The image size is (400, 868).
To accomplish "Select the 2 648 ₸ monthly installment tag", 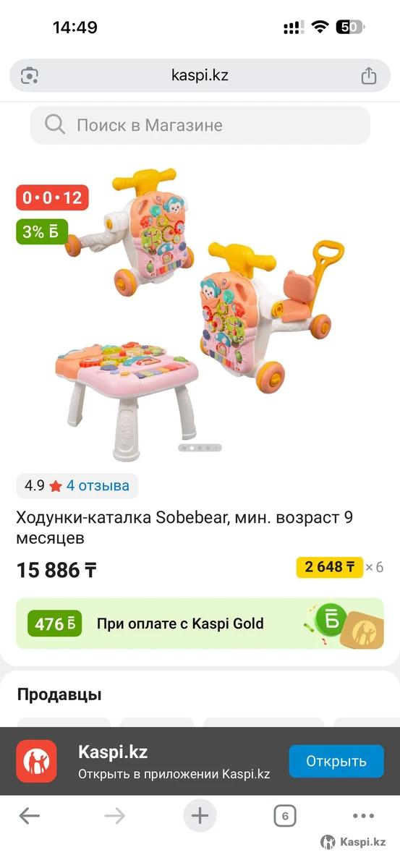I will 330,567.
